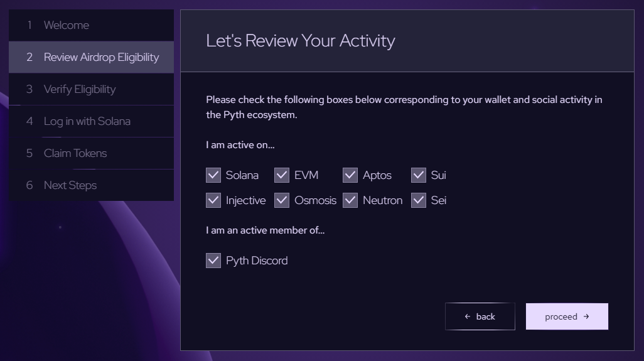Go to step 1 Welcome
This screenshot has width=644, height=361.
tap(91, 25)
